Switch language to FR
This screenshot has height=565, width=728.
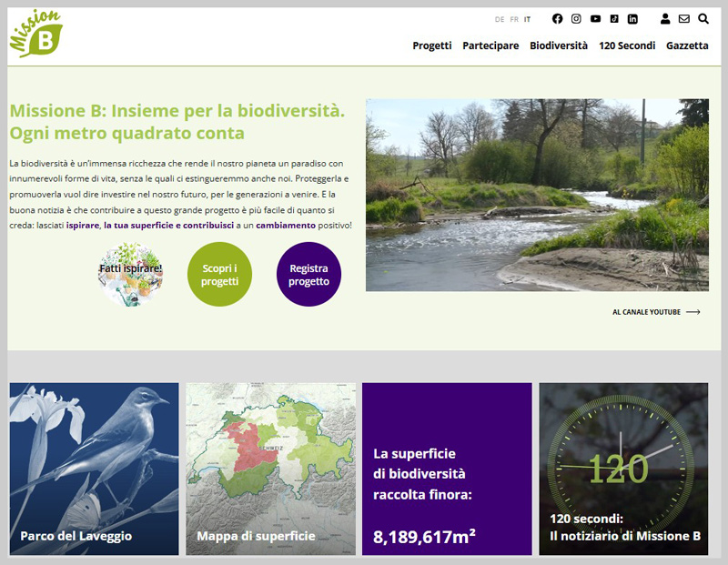(514, 19)
